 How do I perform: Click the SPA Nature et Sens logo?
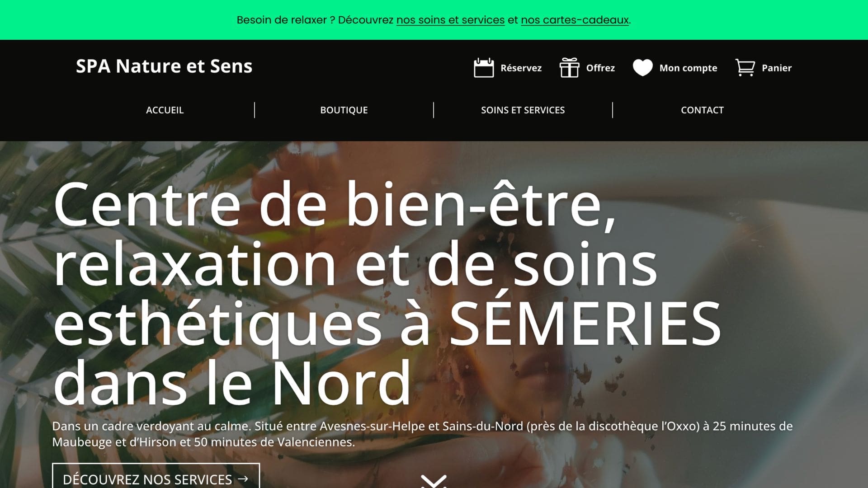coord(164,66)
